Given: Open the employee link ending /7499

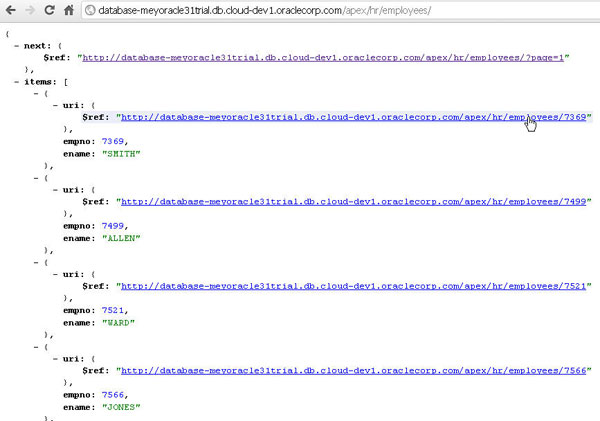Looking at the screenshot, I should [x=354, y=202].
